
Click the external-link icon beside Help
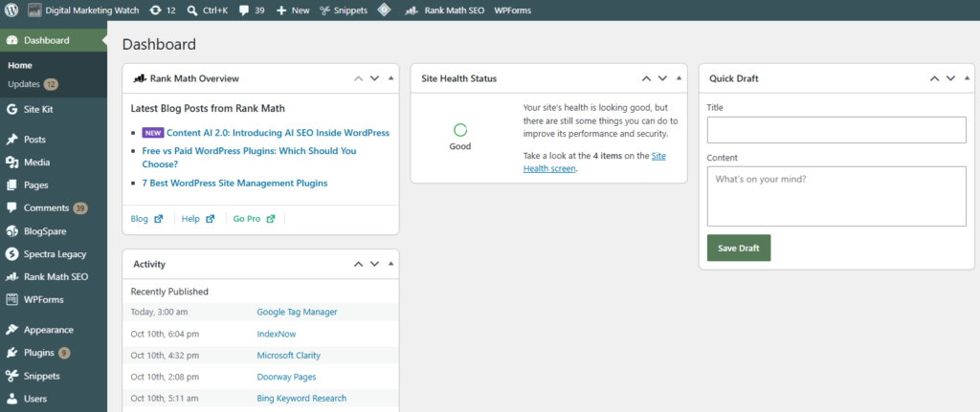pyautogui.click(x=210, y=219)
